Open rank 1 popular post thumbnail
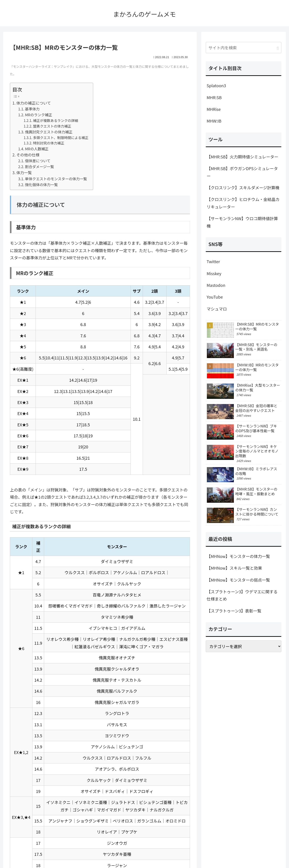Image resolution: width=289 pixels, height=868 pixels. tap(220, 330)
